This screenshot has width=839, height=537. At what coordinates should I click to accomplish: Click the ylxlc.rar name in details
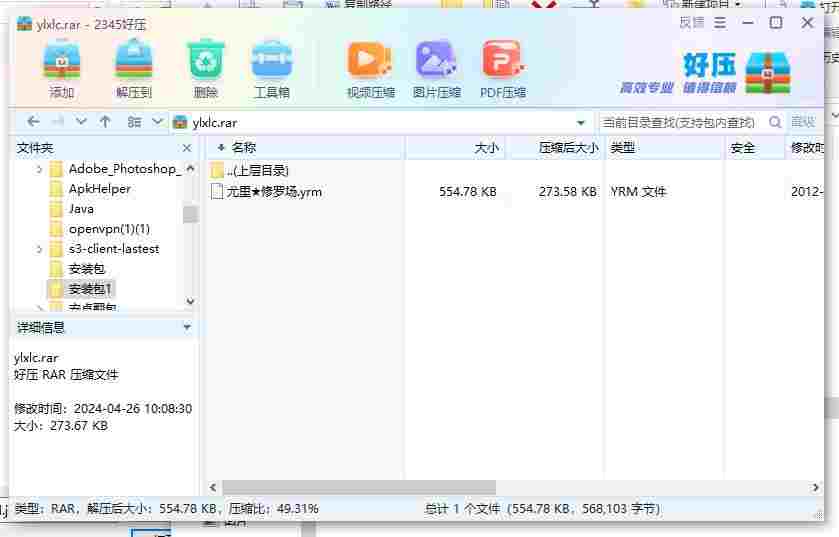(36, 358)
